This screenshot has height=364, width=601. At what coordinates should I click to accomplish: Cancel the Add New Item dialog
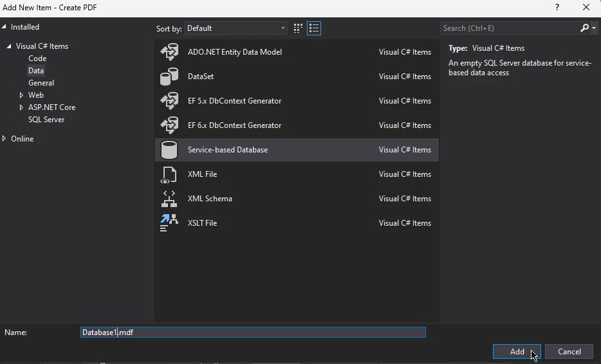pos(569,352)
